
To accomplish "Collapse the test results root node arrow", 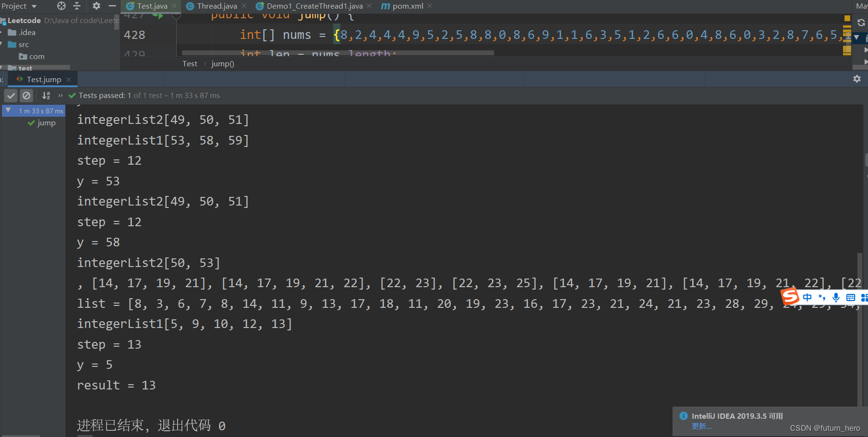I will (x=8, y=110).
